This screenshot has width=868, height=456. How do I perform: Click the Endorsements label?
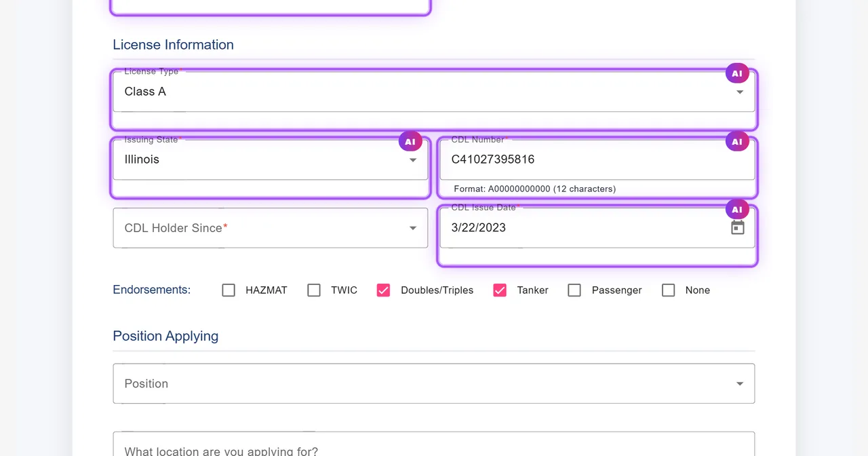151,290
